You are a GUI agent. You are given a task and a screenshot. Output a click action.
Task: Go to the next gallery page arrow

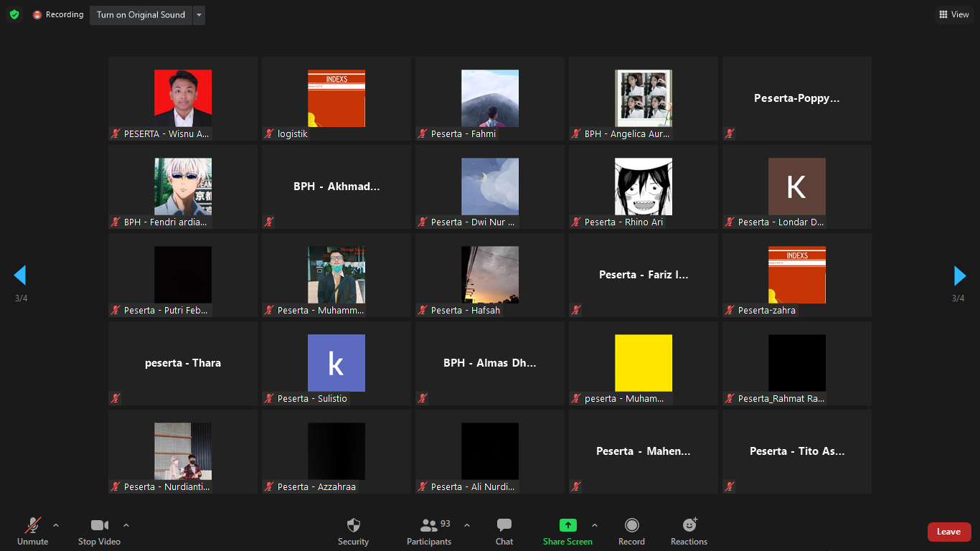pyautogui.click(x=959, y=275)
